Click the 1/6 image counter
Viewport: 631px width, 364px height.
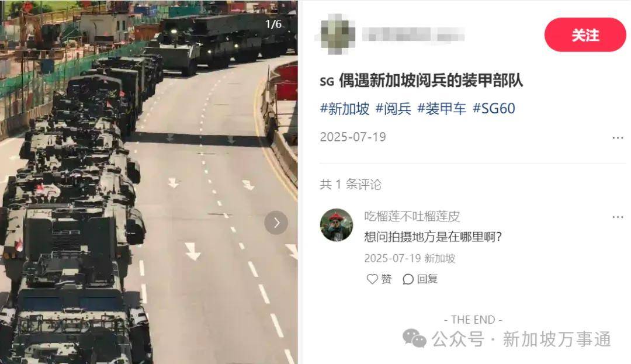273,24
